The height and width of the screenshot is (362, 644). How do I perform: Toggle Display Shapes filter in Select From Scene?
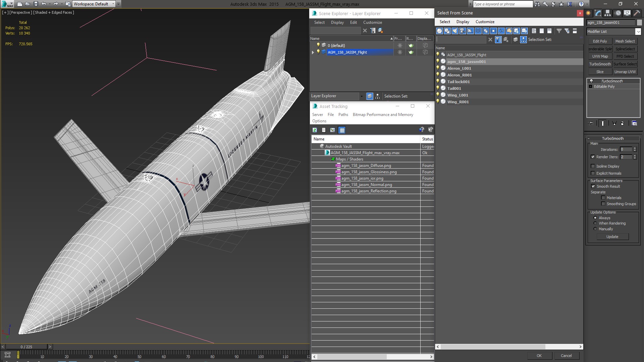tap(447, 31)
